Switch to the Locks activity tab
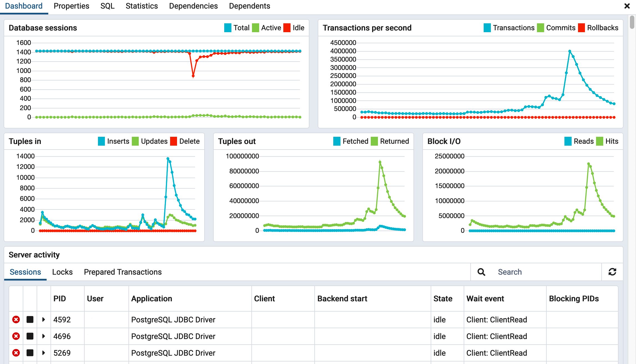 tap(62, 272)
